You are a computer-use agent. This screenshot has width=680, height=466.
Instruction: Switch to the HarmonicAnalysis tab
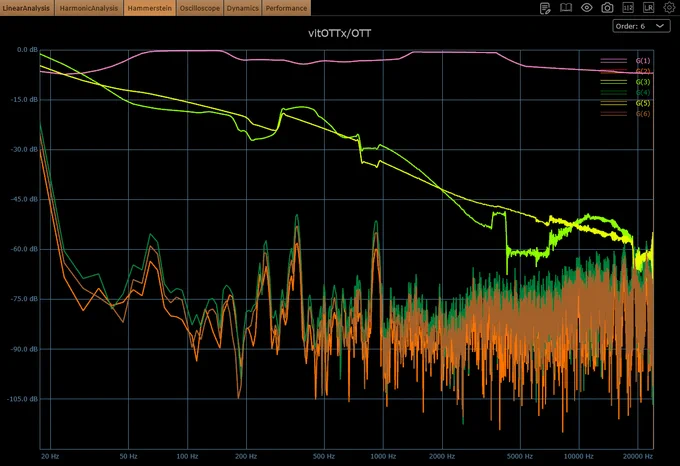tap(89, 8)
